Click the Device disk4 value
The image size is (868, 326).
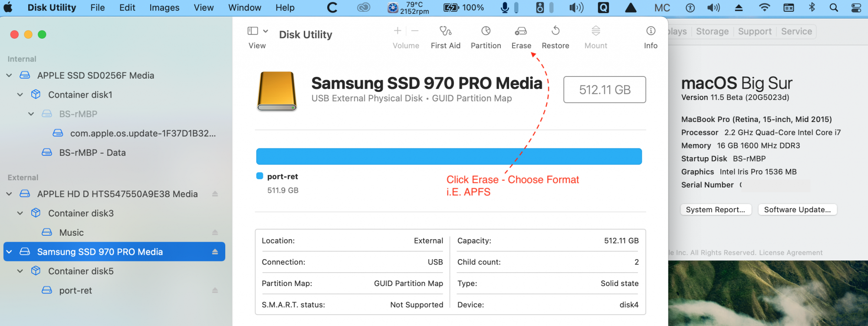click(629, 305)
